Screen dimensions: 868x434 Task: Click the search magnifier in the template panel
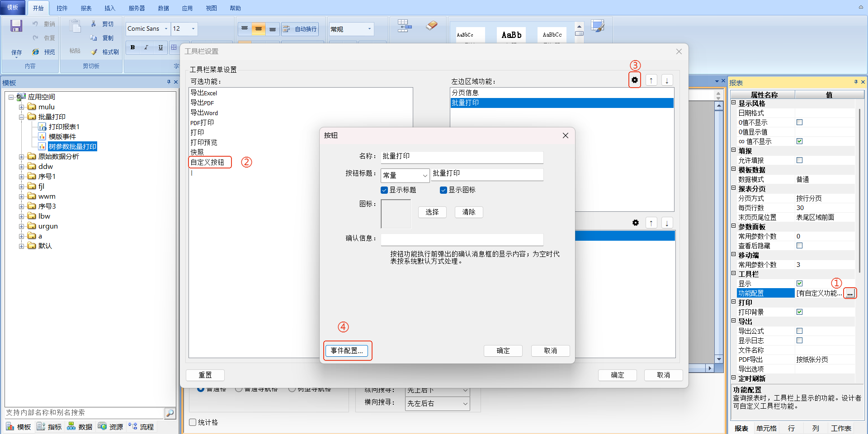click(x=170, y=413)
